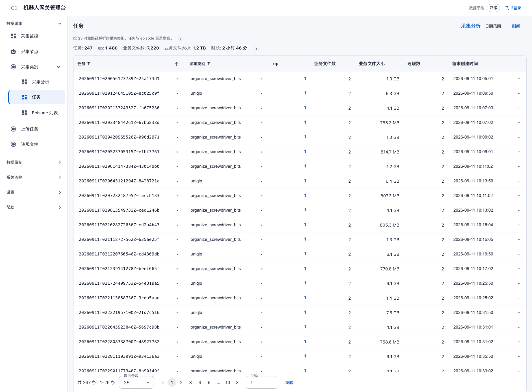
Task: Click the help icon after the S3 description
Action: (x=181, y=38)
